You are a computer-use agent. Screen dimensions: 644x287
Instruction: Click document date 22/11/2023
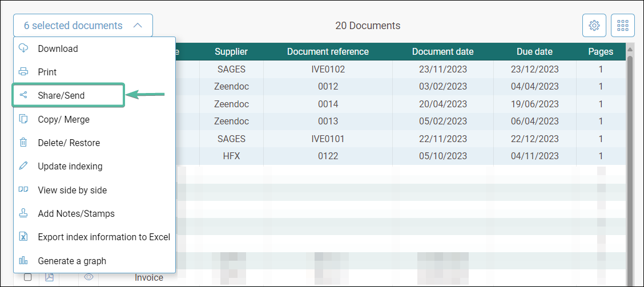[443, 139]
